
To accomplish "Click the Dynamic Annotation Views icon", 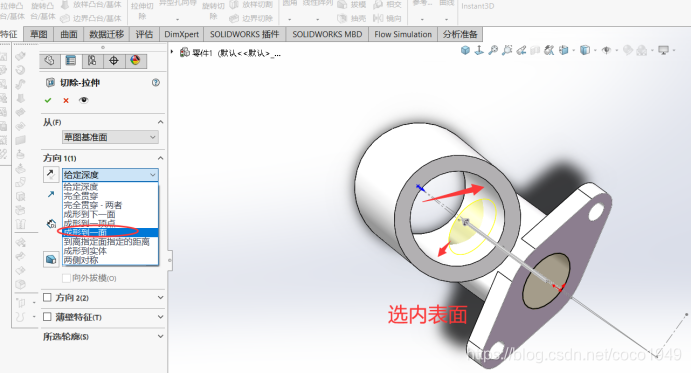I will 549,50.
